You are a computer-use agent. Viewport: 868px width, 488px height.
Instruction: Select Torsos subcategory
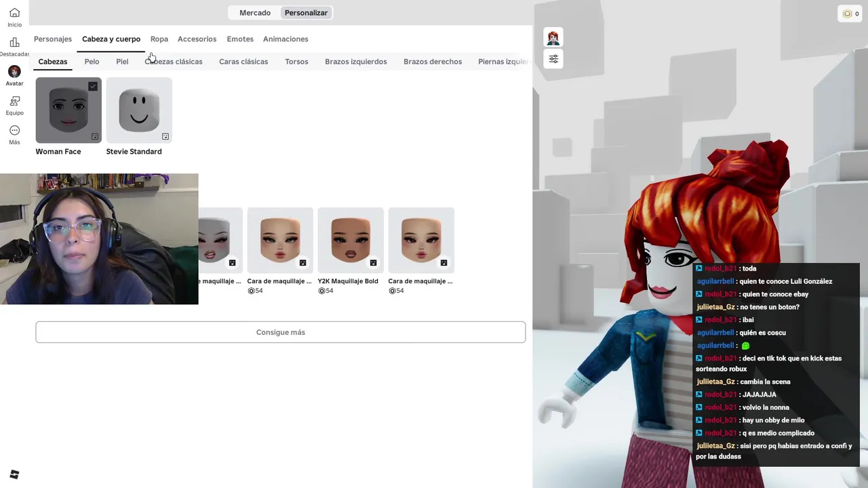tap(296, 62)
